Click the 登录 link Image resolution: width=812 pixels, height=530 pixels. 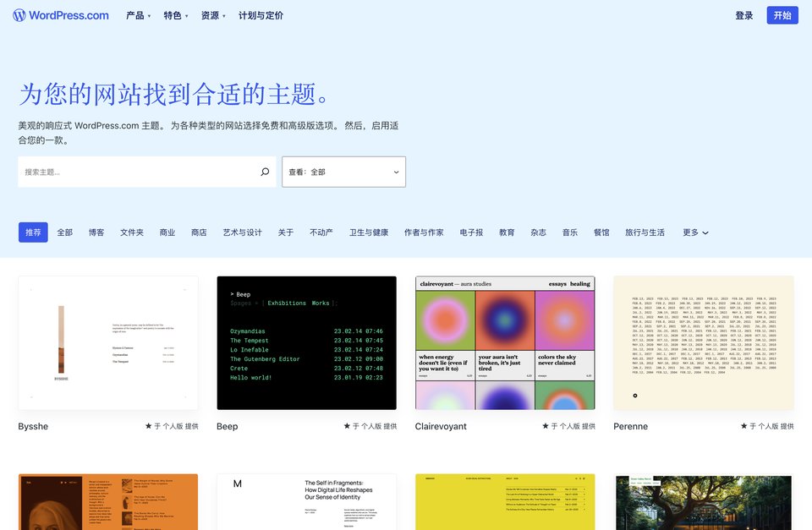744,15
